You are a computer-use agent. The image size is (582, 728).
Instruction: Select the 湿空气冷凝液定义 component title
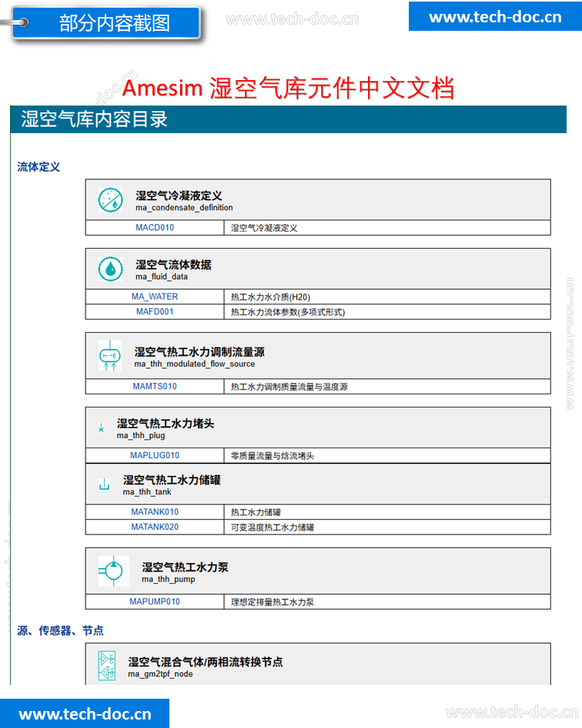pyautogui.click(x=179, y=196)
